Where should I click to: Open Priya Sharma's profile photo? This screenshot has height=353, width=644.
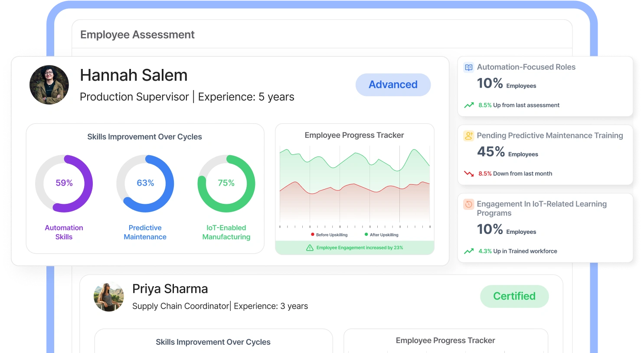pyautogui.click(x=109, y=297)
